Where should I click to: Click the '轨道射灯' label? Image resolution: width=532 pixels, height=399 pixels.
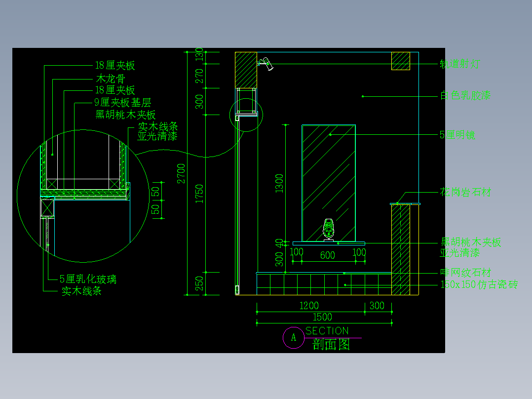click(460, 64)
